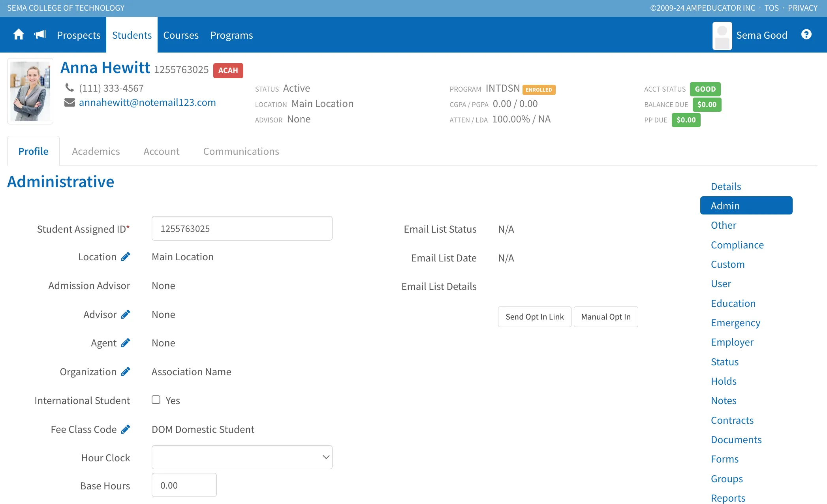
Task: Jump to Emergency section in sidebar
Action: pos(736,323)
